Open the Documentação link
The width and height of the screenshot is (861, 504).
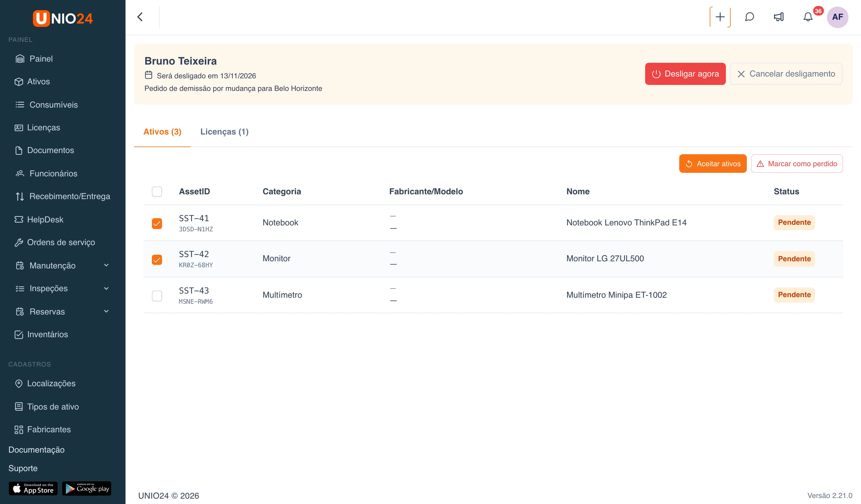36,450
